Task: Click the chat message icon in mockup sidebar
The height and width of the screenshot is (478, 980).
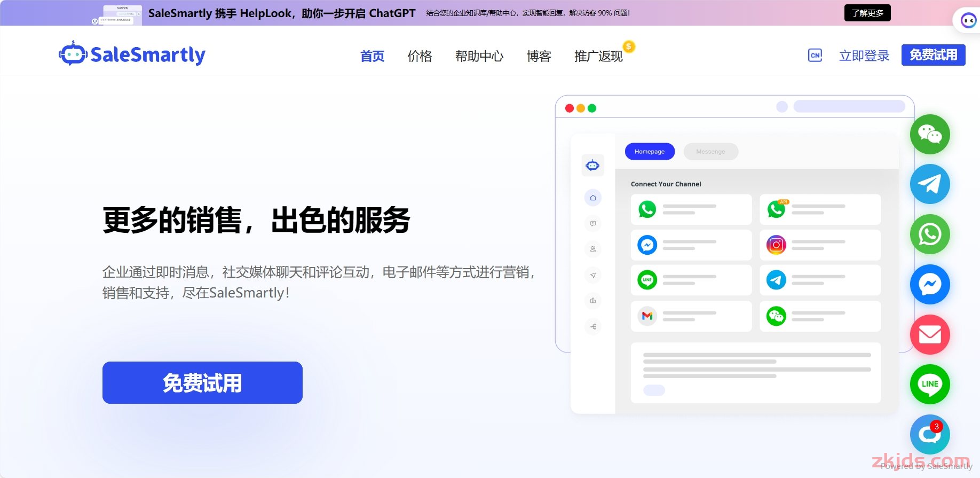Action: pos(592,223)
